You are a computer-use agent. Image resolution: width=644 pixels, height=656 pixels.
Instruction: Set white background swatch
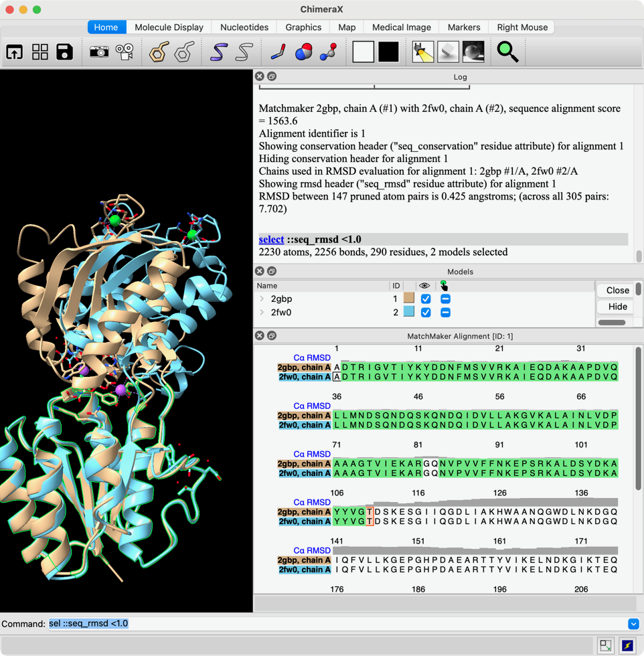(364, 52)
